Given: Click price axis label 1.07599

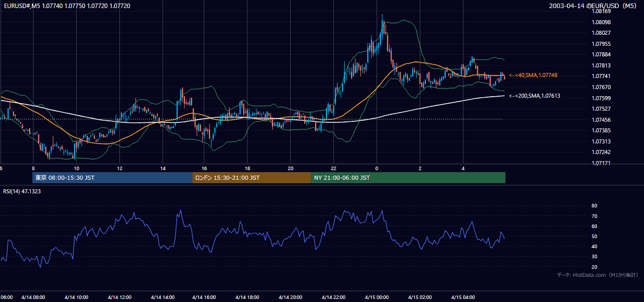Looking at the screenshot, I should coord(601,98).
